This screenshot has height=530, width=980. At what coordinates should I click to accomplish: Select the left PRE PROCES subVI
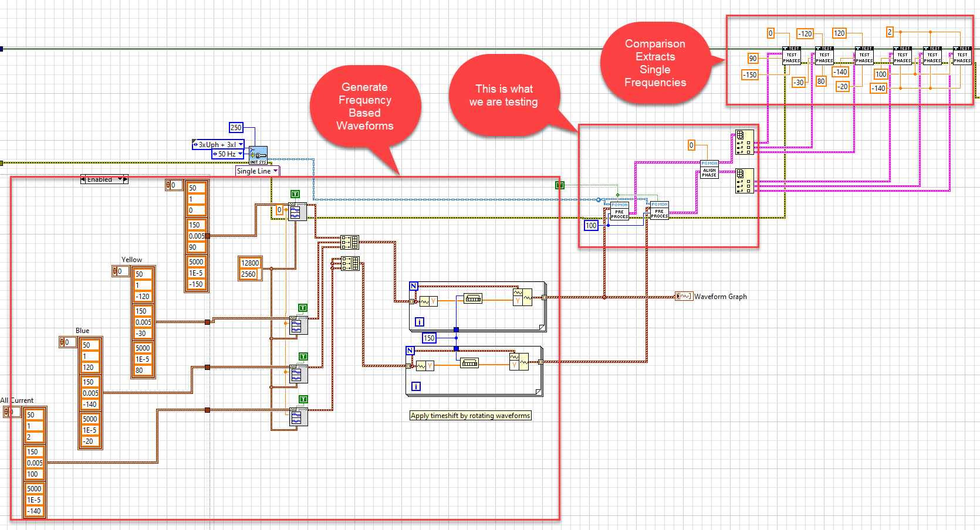tap(619, 212)
